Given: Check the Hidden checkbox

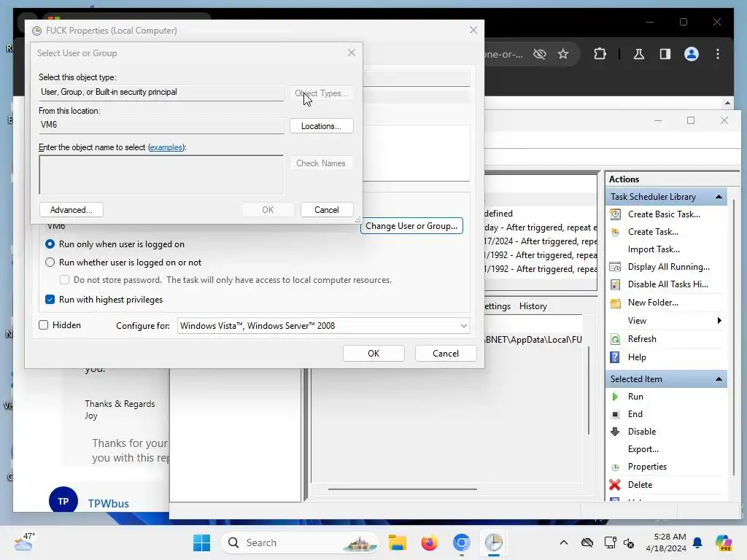Looking at the screenshot, I should [x=43, y=324].
